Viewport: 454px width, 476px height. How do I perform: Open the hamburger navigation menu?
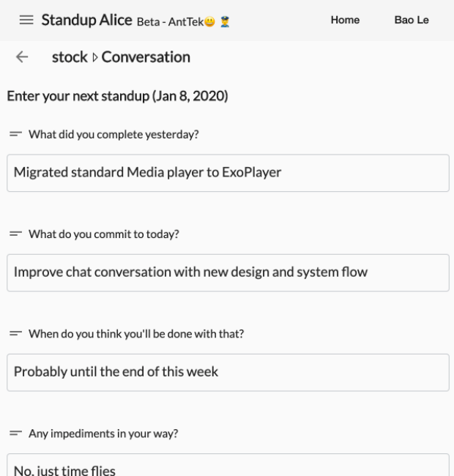click(26, 20)
